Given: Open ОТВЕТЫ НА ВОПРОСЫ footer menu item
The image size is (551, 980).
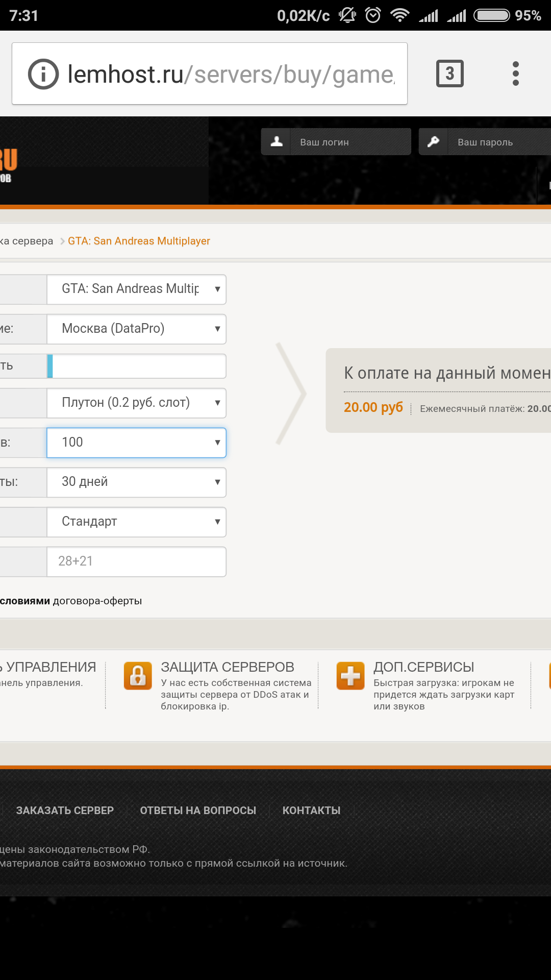Looking at the screenshot, I should tap(198, 811).
